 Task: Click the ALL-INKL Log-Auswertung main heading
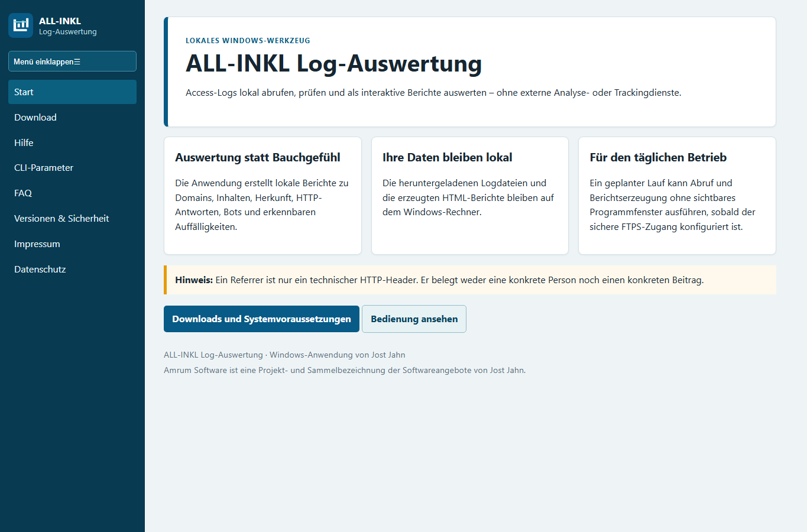click(x=333, y=64)
